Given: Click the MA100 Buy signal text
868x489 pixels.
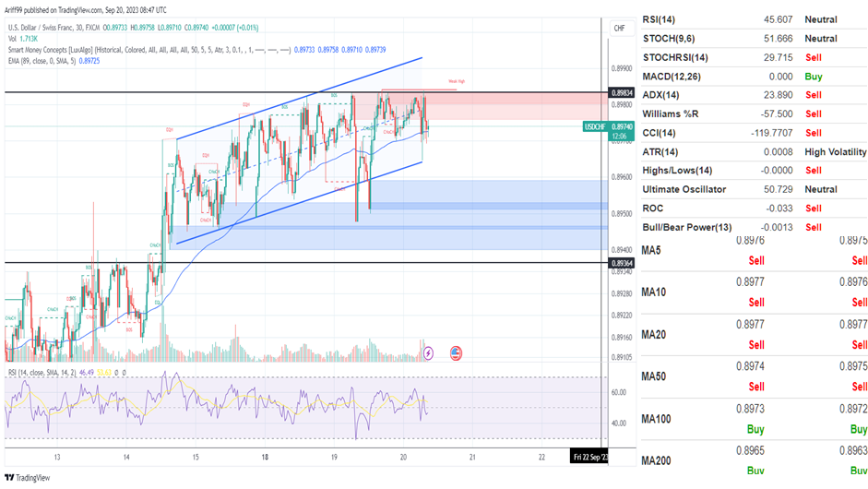Looking at the screenshot, I should (755, 429).
